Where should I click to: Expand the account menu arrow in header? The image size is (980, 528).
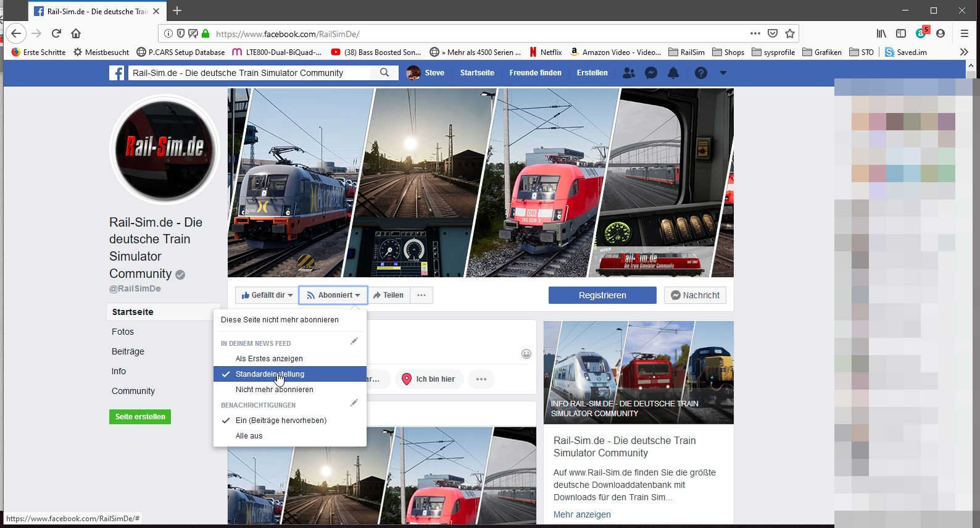pos(723,73)
